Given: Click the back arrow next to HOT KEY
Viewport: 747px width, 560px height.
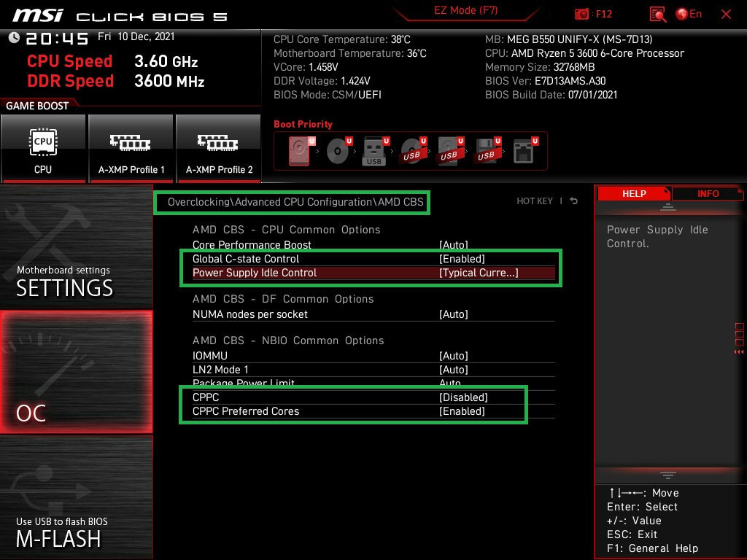Looking at the screenshot, I should [573, 201].
